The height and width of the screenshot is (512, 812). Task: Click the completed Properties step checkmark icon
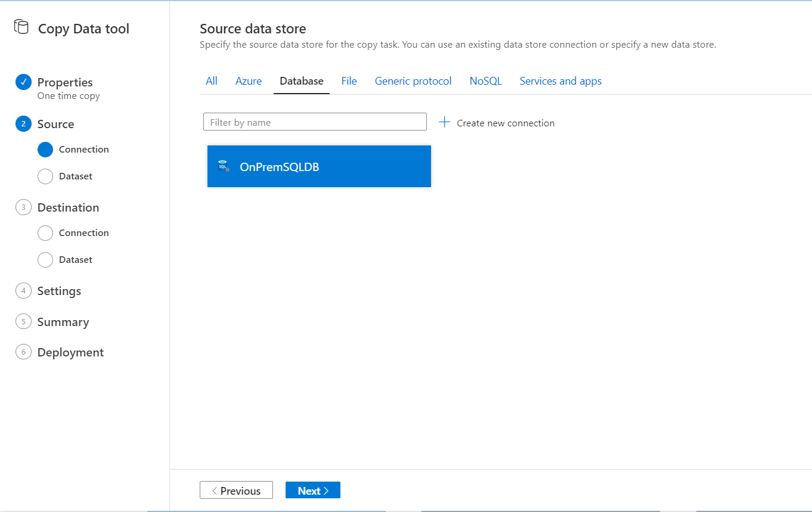pos(23,82)
